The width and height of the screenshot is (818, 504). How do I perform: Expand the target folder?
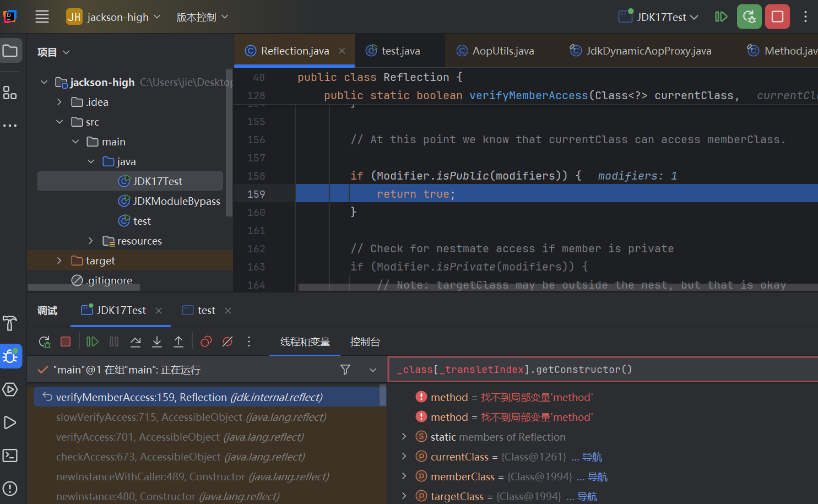(59, 261)
